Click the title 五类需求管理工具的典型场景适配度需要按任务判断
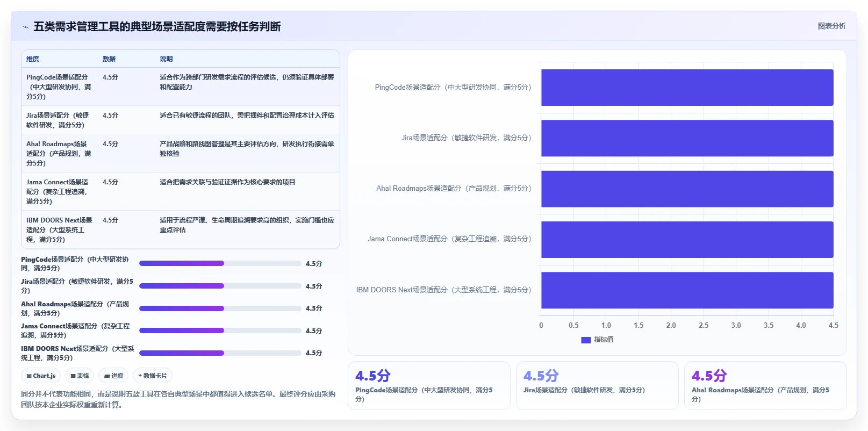 coord(157,26)
